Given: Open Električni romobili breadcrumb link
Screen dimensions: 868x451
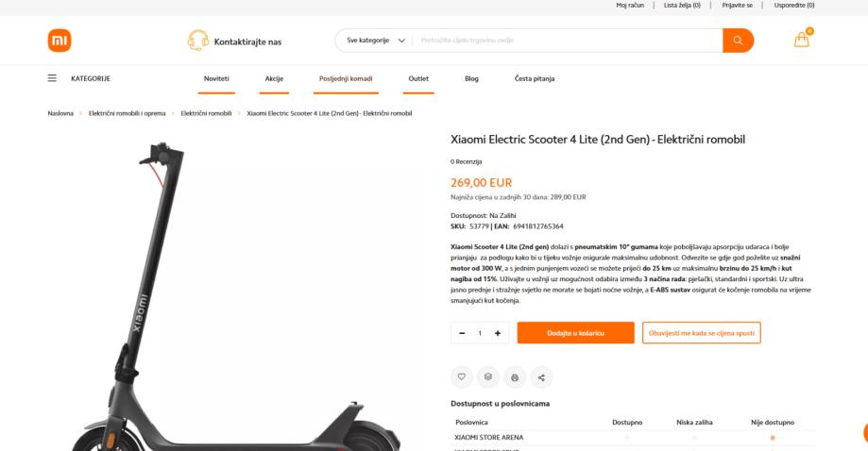Looking at the screenshot, I should (x=206, y=113).
